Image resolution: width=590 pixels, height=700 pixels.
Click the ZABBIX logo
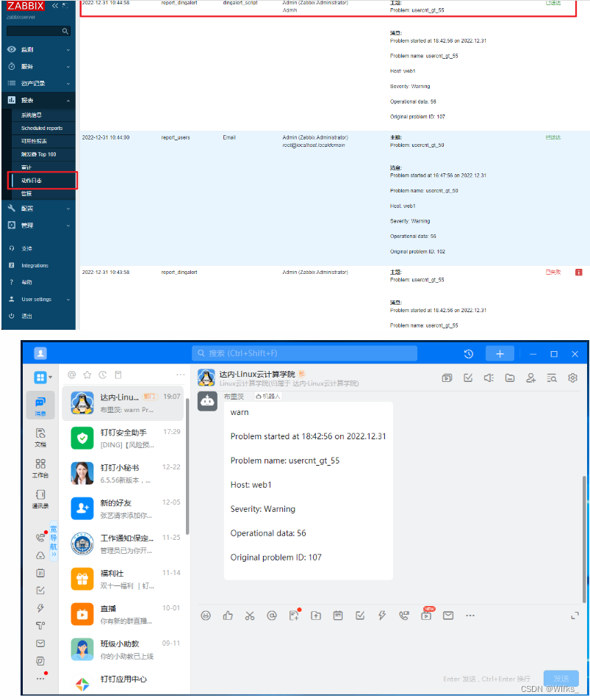pos(26,6)
